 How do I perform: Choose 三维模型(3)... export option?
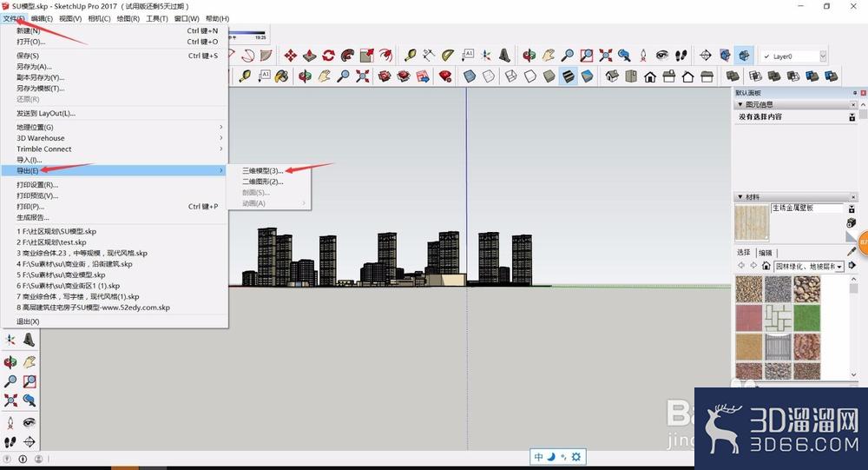pos(262,170)
